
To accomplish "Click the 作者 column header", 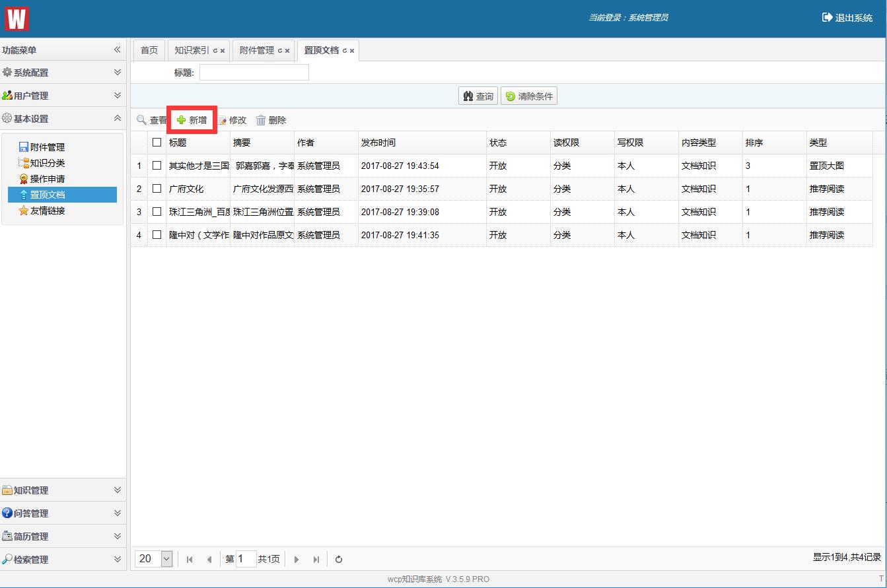I will [326, 143].
